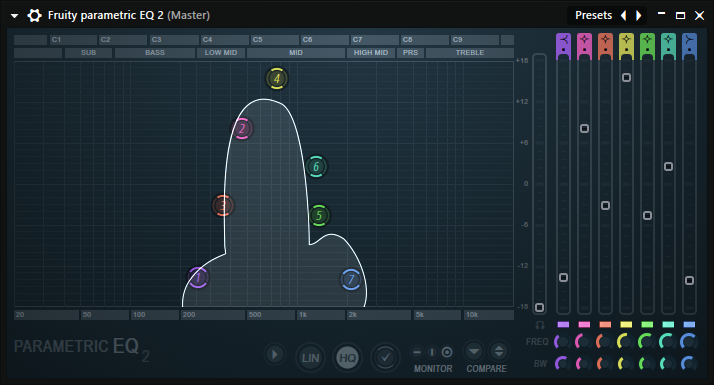The height and width of the screenshot is (385, 714).
Task: Set MONITOR to the minus (off) option
Action: 417,352
